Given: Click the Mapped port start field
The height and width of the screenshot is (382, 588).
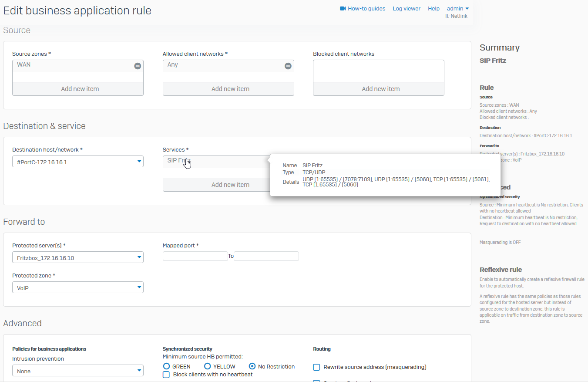Looking at the screenshot, I should (x=195, y=256).
